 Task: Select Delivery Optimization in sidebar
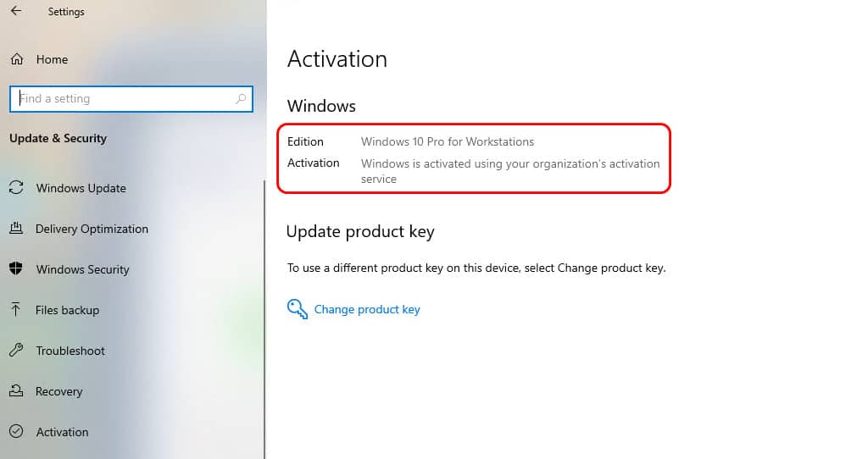[x=92, y=229]
